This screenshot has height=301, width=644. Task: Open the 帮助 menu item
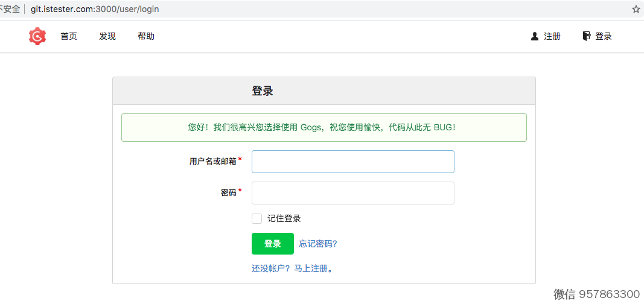[x=146, y=36]
